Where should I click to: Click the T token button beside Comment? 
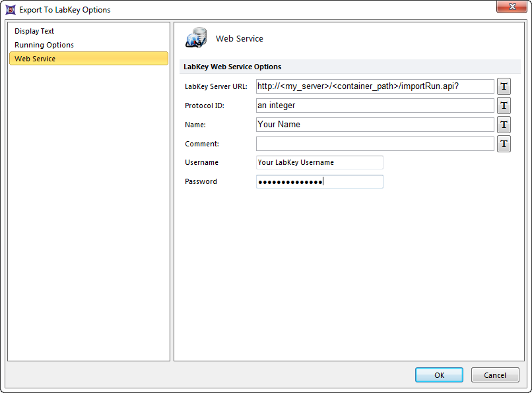504,144
